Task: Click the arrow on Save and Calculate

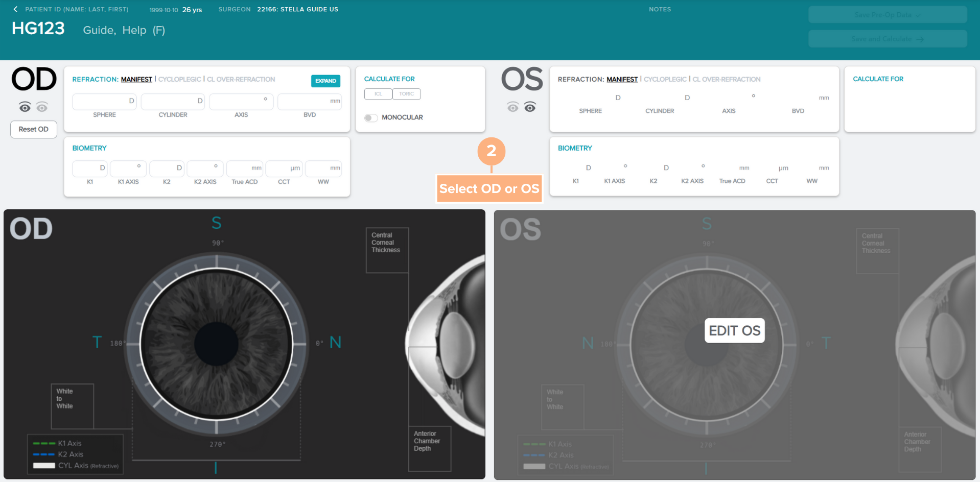Action: click(x=920, y=39)
